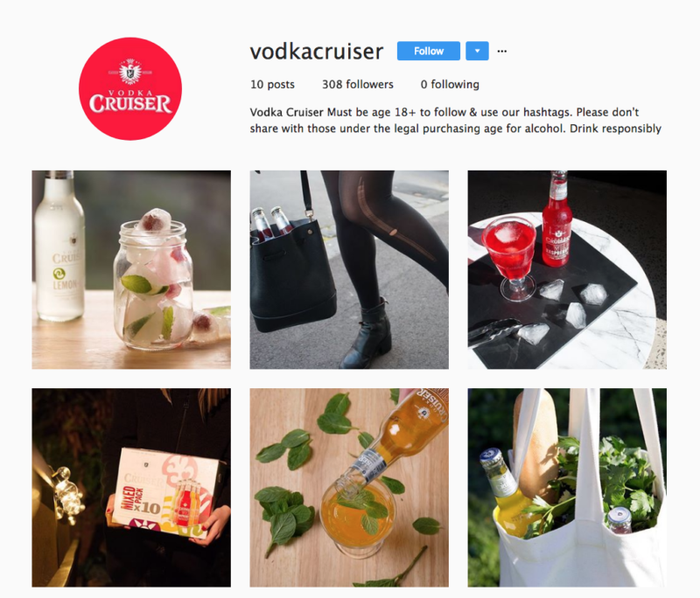This screenshot has width=700, height=598.
Task: Open the red raspberry drink post
Action: (x=567, y=270)
